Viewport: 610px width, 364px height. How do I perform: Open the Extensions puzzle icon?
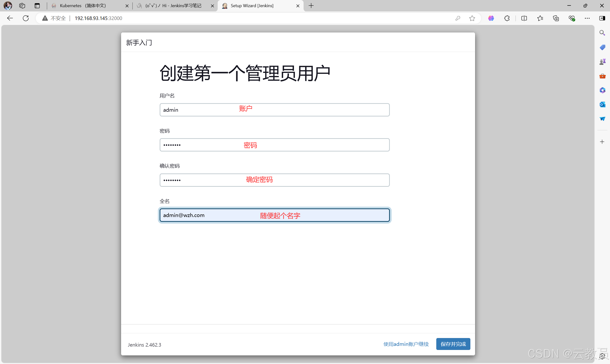(x=507, y=18)
